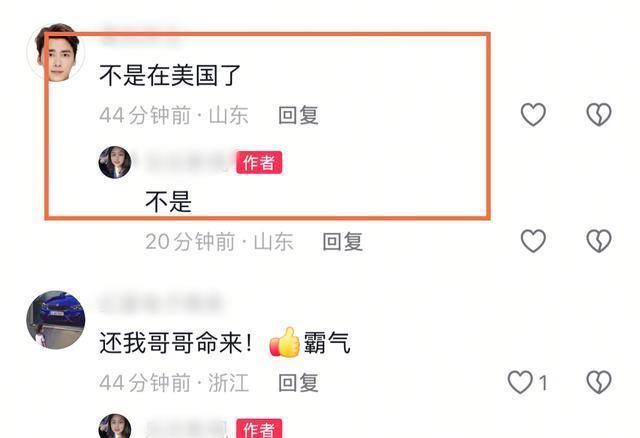Select the comment text 还我哥哥命来！
Viewport: 640px width, 438px height.
[x=176, y=342]
